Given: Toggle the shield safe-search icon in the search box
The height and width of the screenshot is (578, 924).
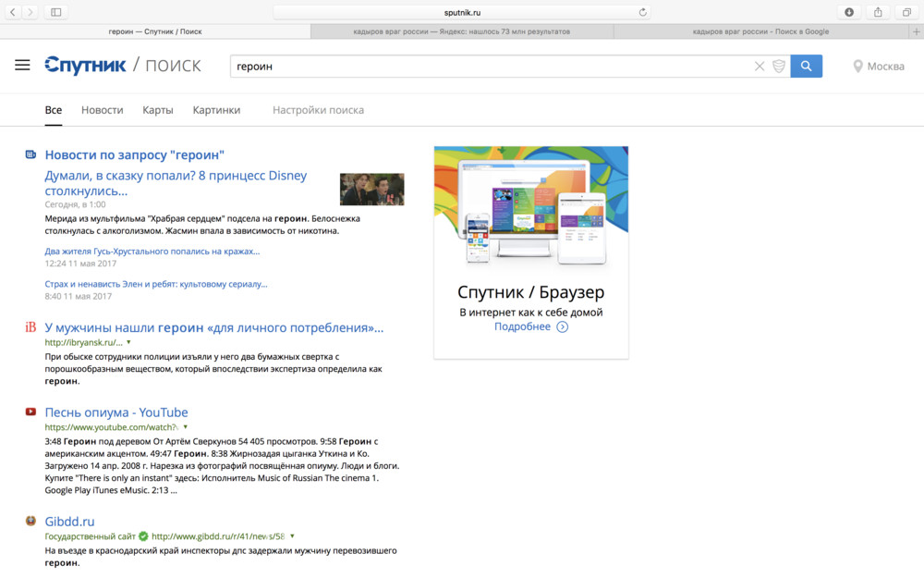Looking at the screenshot, I should pyautogui.click(x=778, y=66).
